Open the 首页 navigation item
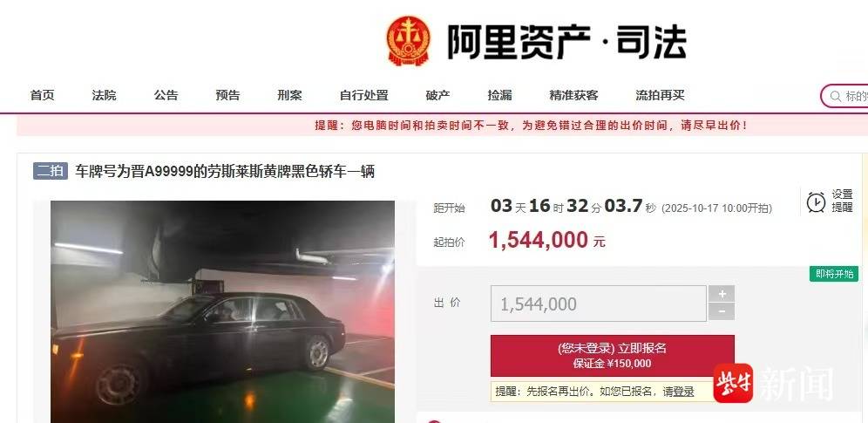The width and height of the screenshot is (868, 423). point(43,95)
